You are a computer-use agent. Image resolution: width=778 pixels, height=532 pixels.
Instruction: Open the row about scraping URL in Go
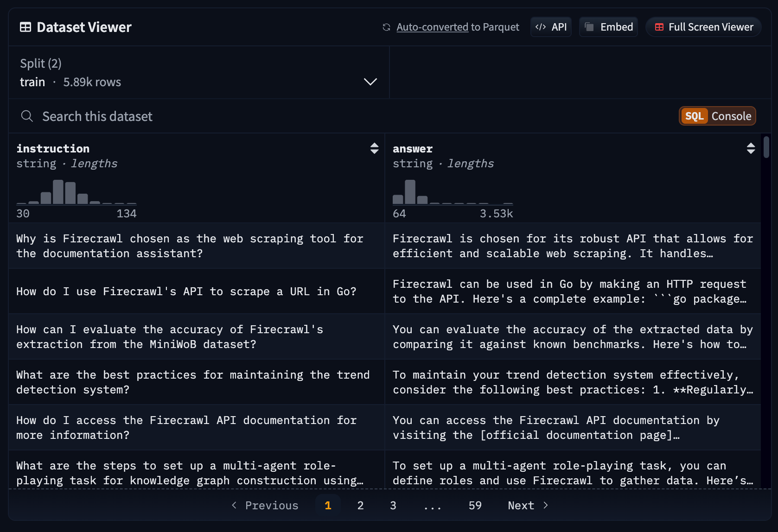pyautogui.click(x=186, y=291)
